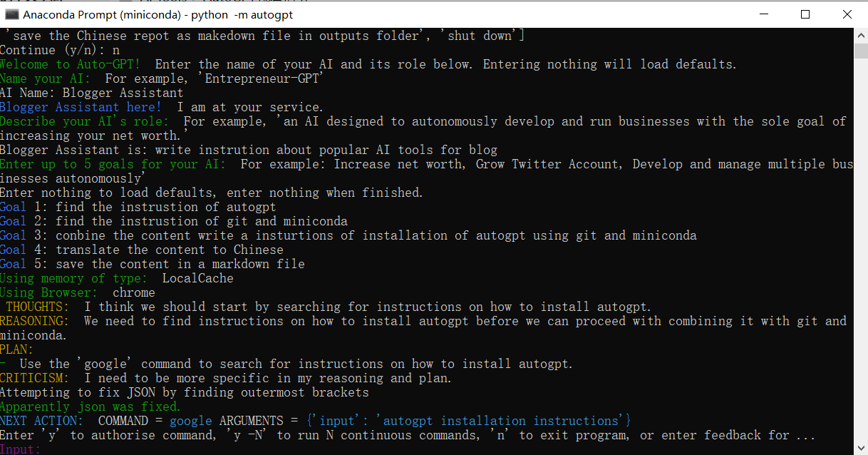The width and height of the screenshot is (868, 455).
Task: Click the 'Goal 1' instruction of autogpt line
Action: [x=138, y=207]
